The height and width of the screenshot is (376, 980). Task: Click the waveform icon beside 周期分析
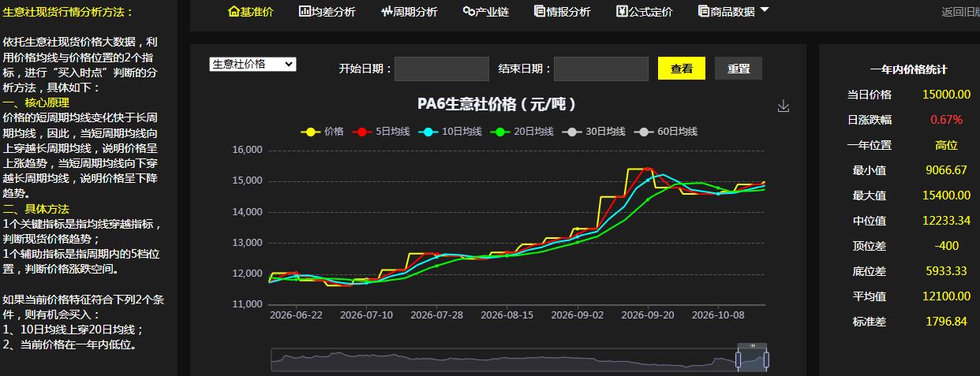click(387, 11)
